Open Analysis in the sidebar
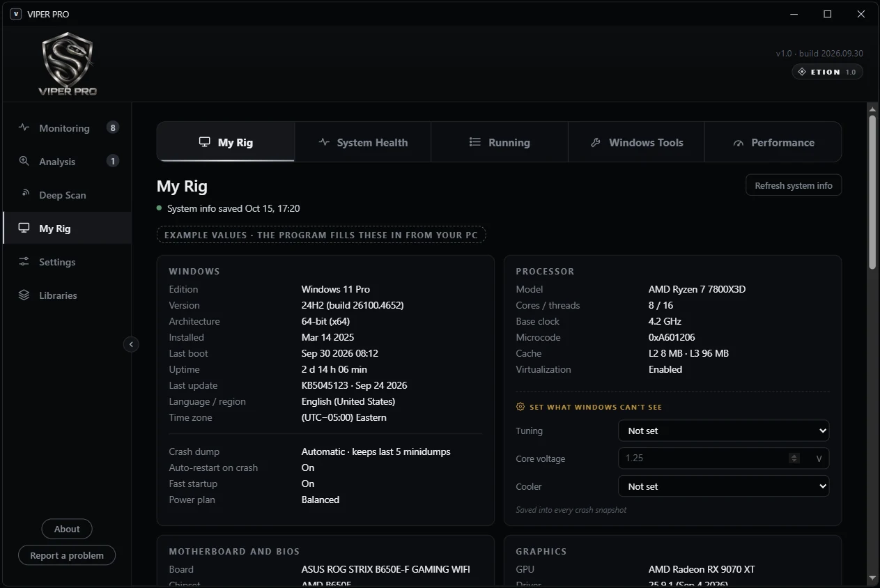 click(67, 162)
